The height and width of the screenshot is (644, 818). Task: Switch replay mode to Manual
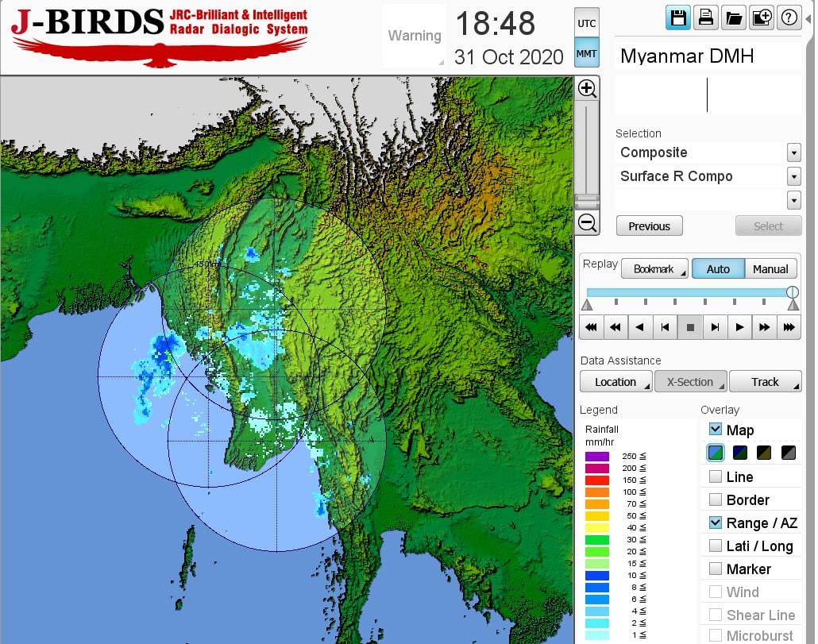tap(770, 269)
